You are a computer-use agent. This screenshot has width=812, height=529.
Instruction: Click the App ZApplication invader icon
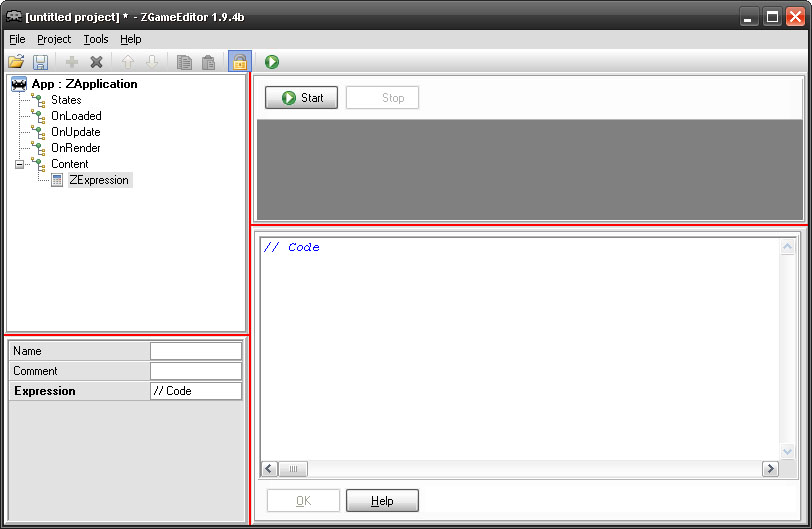(19, 84)
